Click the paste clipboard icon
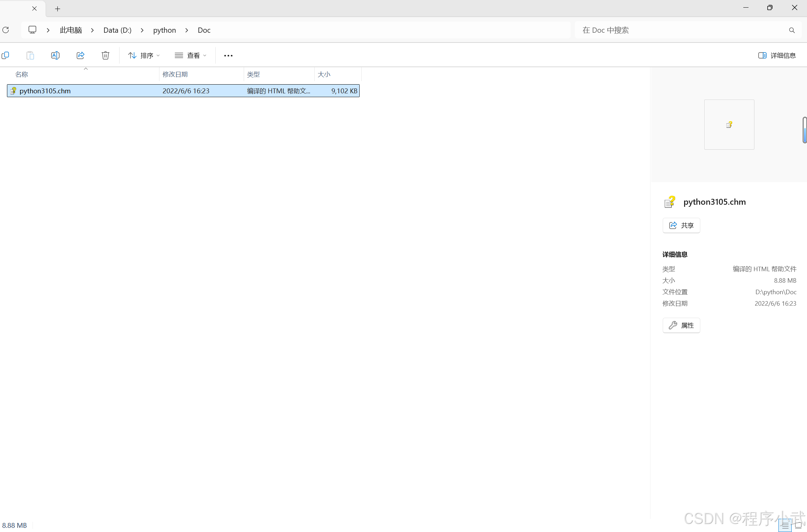This screenshot has width=807, height=532. [x=30, y=55]
